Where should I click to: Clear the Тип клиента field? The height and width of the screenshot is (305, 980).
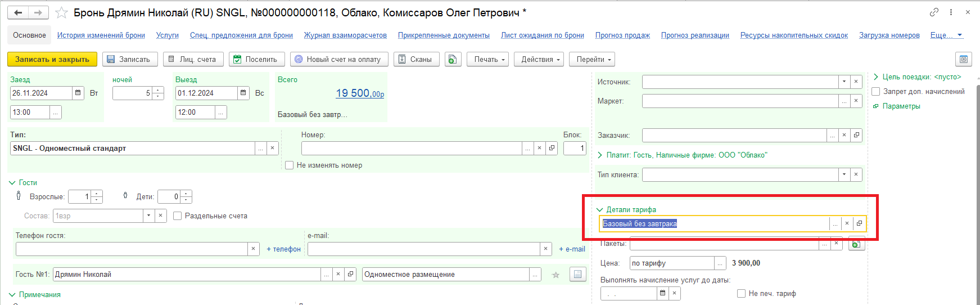pyautogui.click(x=856, y=174)
